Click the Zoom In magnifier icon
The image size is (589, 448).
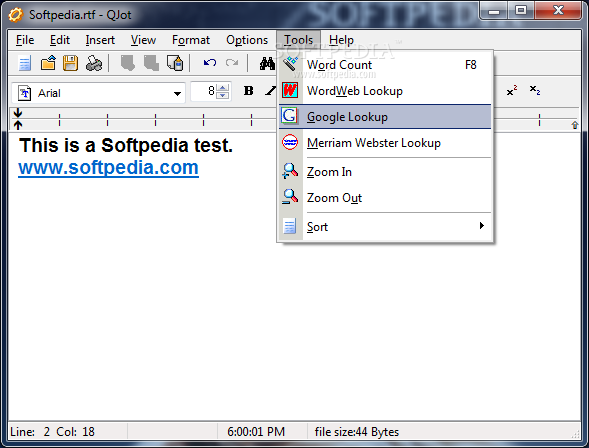coord(290,171)
